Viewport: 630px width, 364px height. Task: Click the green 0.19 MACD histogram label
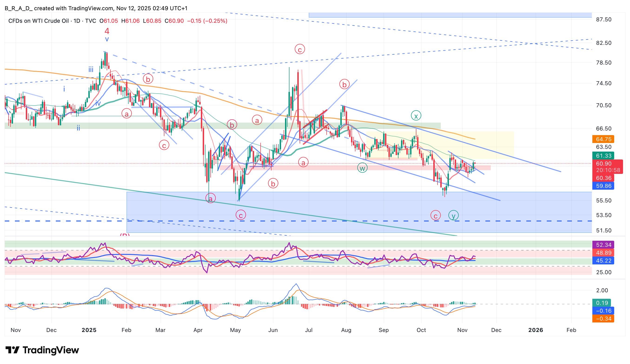(x=601, y=303)
